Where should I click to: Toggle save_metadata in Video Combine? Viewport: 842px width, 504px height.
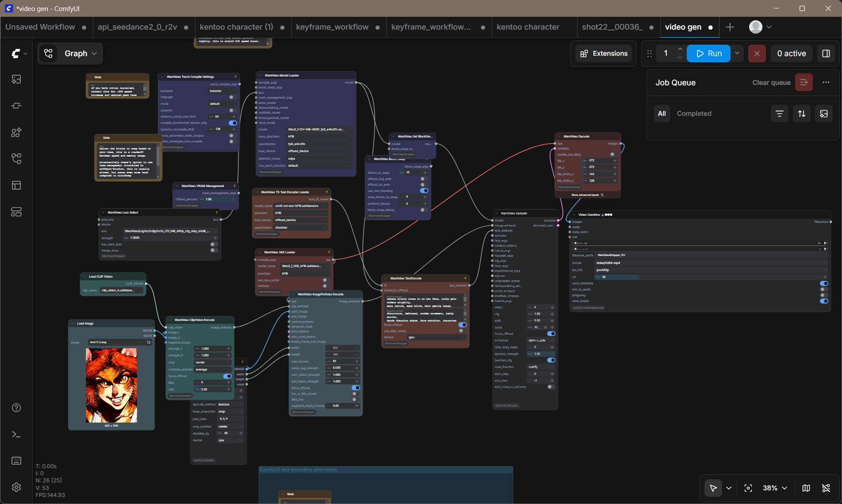(824, 283)
